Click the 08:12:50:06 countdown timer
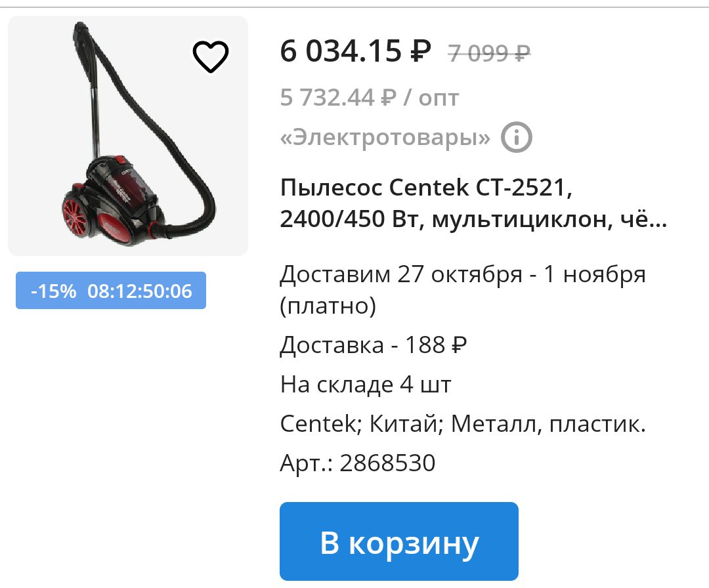Screen dimensions: 709x588 pyautogui.click(x=140, y=291)
